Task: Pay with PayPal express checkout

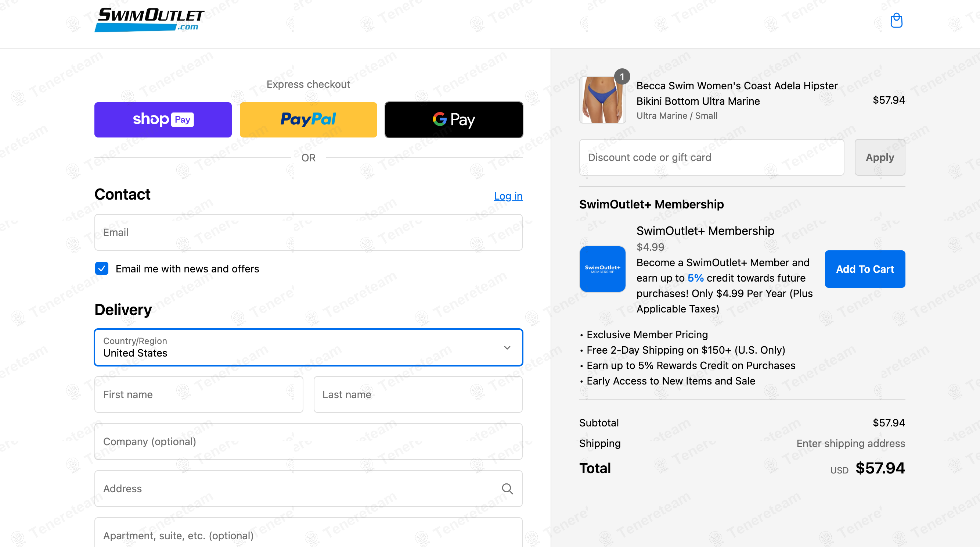Action: click(x=308, y=119)
